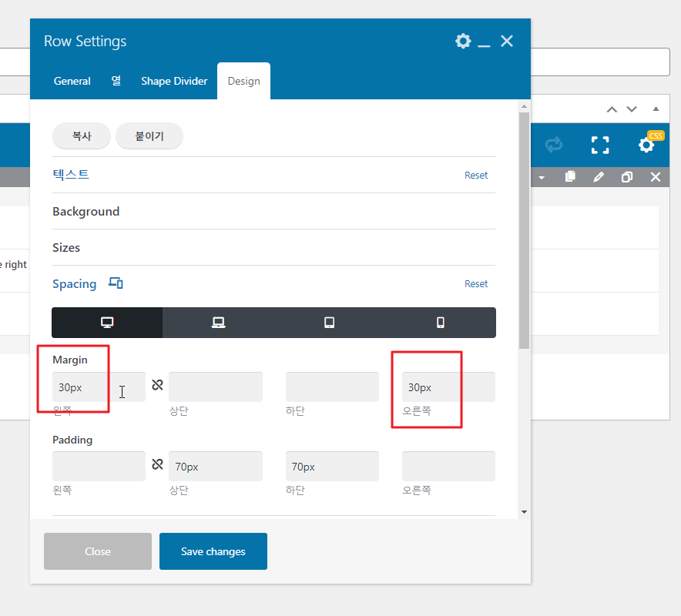Click the Padding 오른쪽 field
Viewport: 681px width, 616px height.
tap(448, 466)
